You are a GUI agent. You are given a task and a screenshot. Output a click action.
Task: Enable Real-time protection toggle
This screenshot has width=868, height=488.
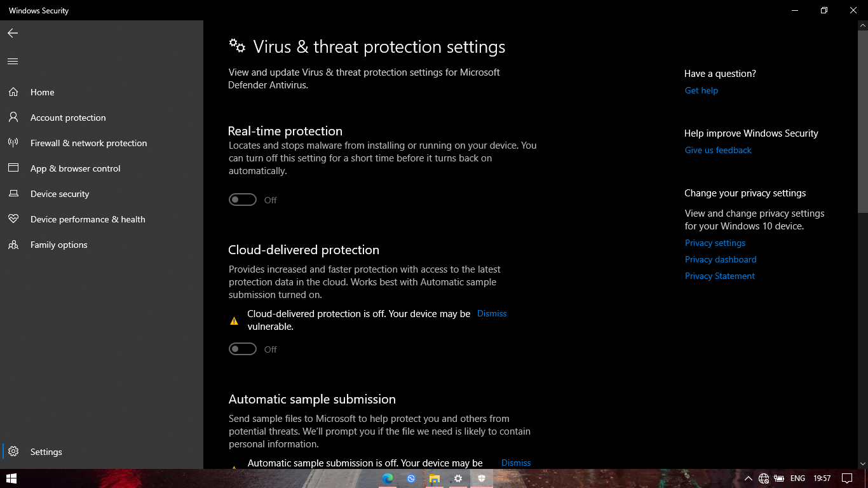point(243,199)
